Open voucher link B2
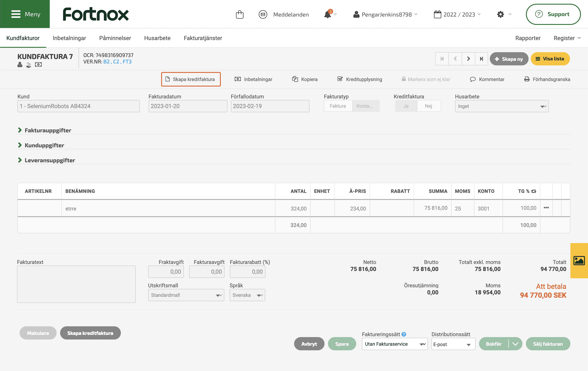 pyautogui.click(x=107, y=62)
